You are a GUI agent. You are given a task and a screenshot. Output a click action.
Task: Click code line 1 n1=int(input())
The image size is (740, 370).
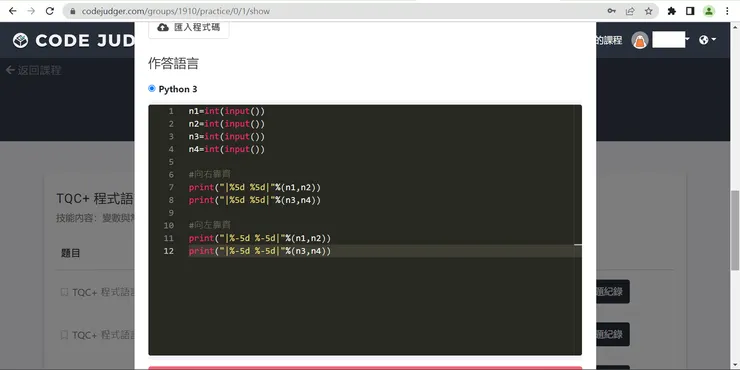[x=227, y=111]
